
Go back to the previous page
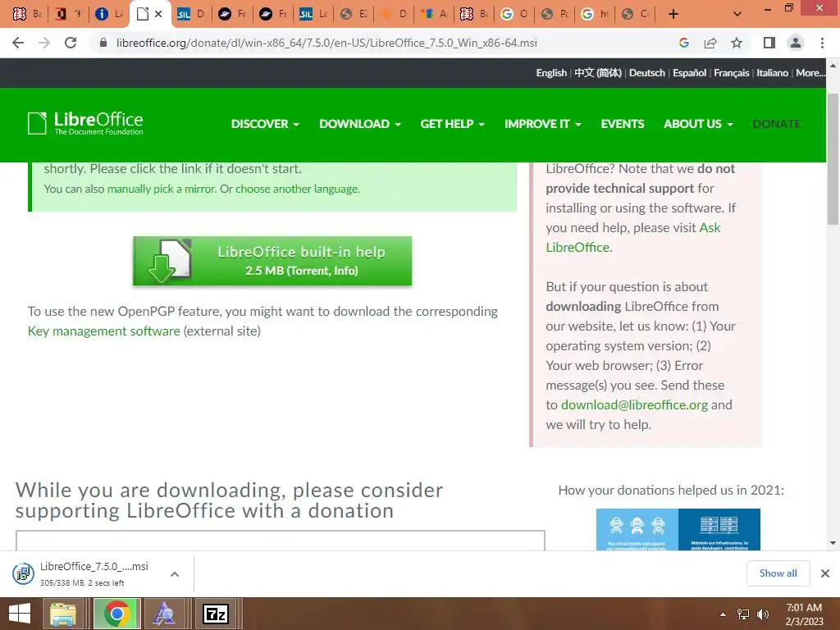click(18, 43)
